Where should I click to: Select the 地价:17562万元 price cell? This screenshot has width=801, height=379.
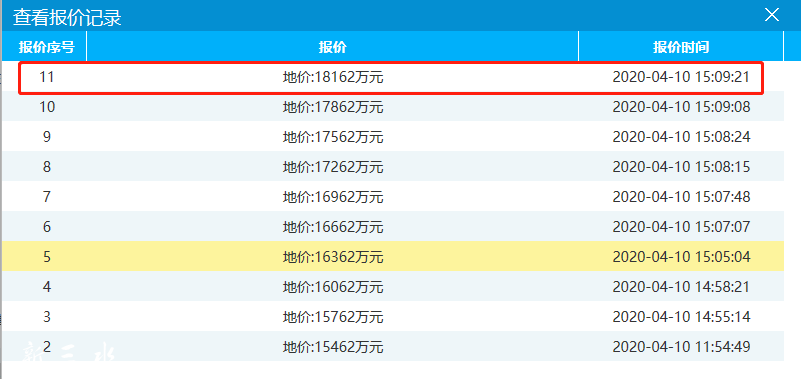333,137
